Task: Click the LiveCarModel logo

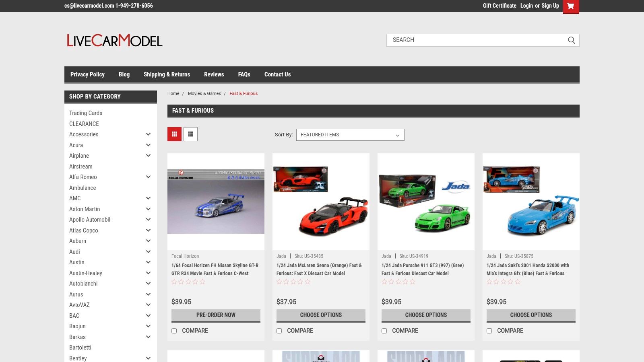Action: pos(114,40)
